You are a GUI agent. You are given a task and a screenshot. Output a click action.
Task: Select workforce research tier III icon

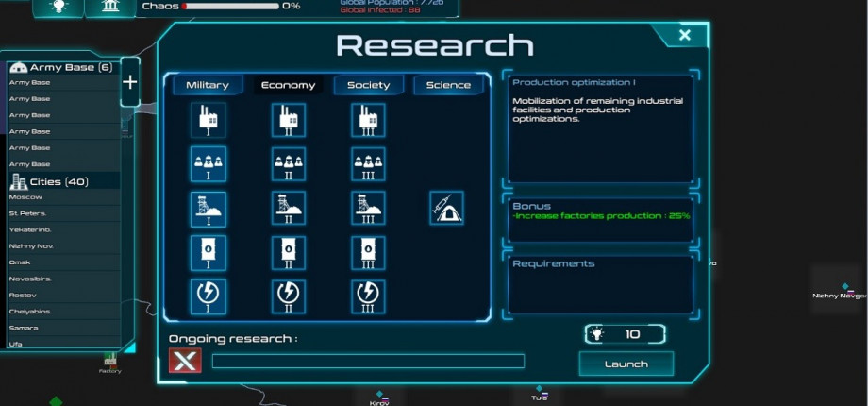click(368, 164)
